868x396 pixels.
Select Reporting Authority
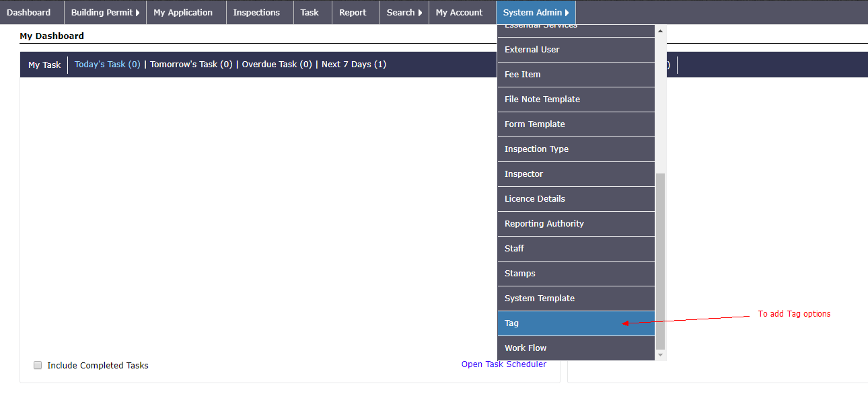click(576, 224)
